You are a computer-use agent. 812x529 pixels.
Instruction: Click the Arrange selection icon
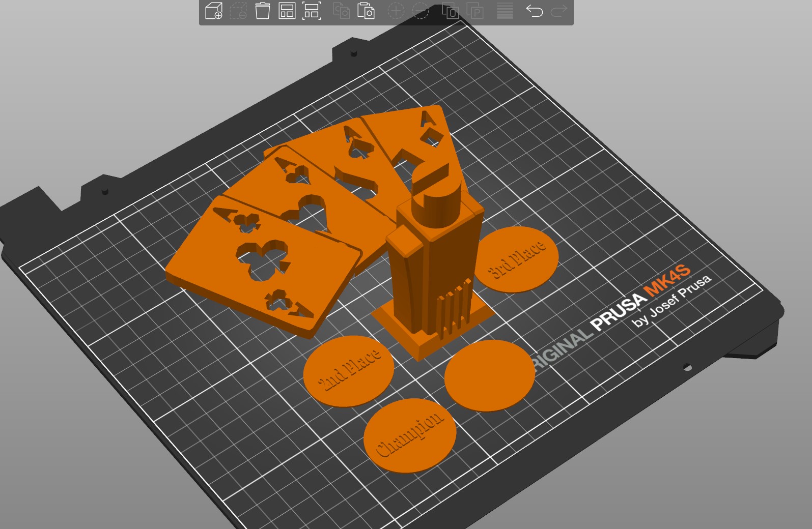(x=312, y=11)
